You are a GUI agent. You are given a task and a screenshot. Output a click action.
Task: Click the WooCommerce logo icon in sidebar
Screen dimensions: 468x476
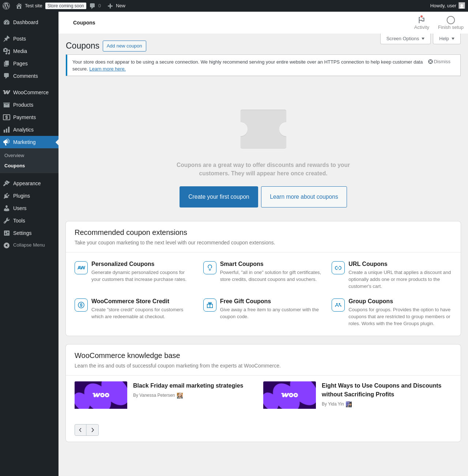pyautogui.click(x=7, y=92)
